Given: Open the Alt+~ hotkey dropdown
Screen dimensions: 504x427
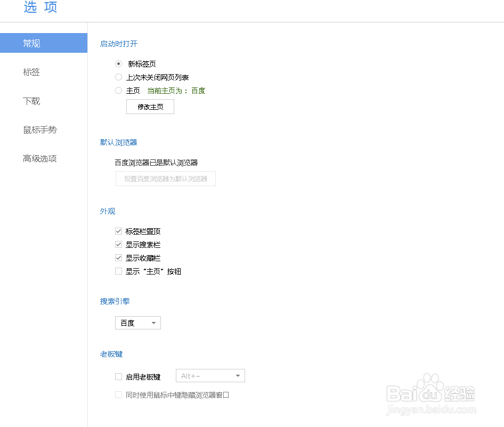Looking at the screenshot, I should coord(210,375).
